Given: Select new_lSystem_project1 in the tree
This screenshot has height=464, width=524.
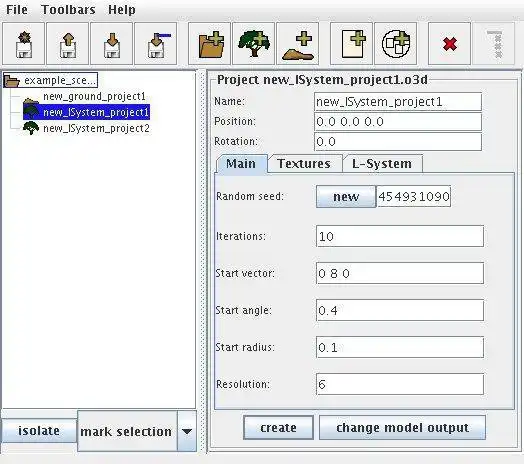Looking at the screenshot, I should tap(86, 112).
